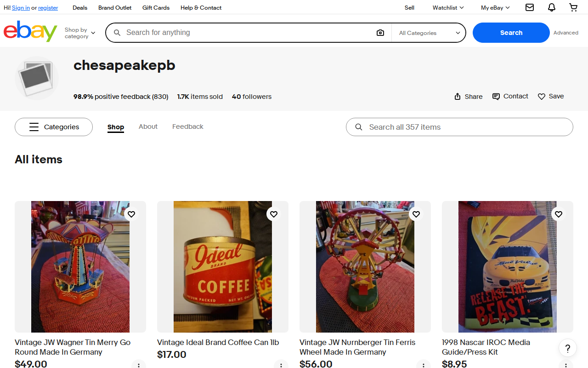Focus the Search all 357 items field

coord(459,127)
